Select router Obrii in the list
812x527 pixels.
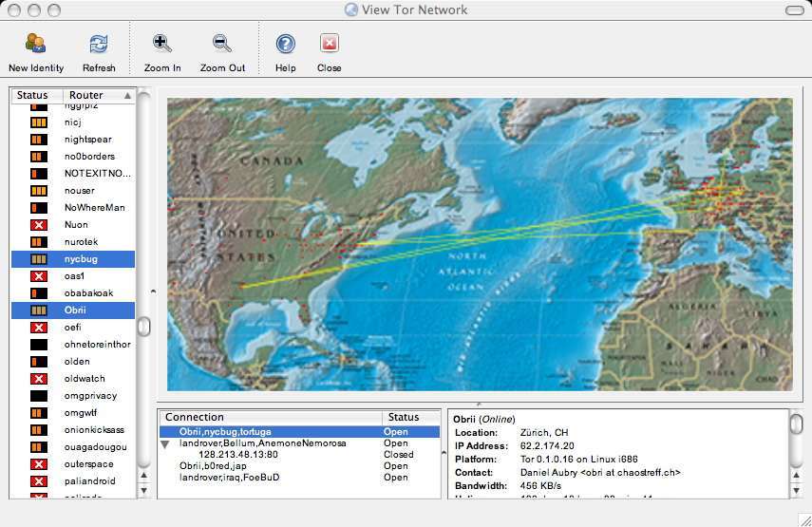point(73,311)
